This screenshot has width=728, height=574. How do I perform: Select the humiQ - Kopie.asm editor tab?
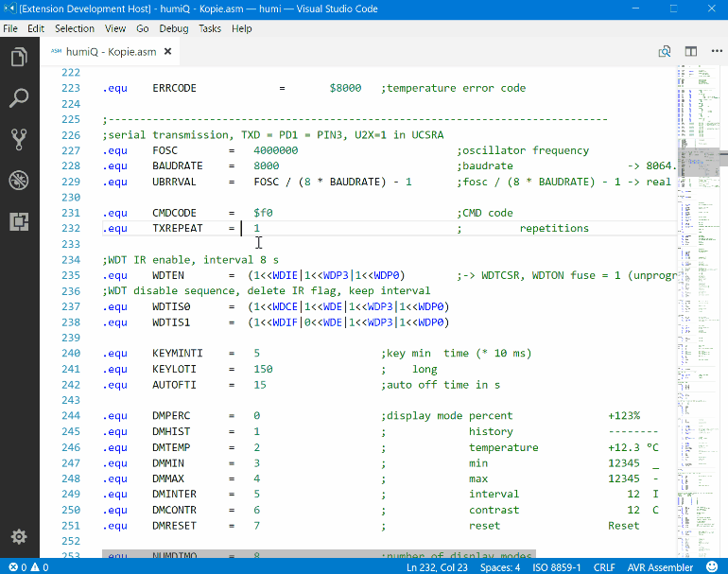tap(110, 52)
